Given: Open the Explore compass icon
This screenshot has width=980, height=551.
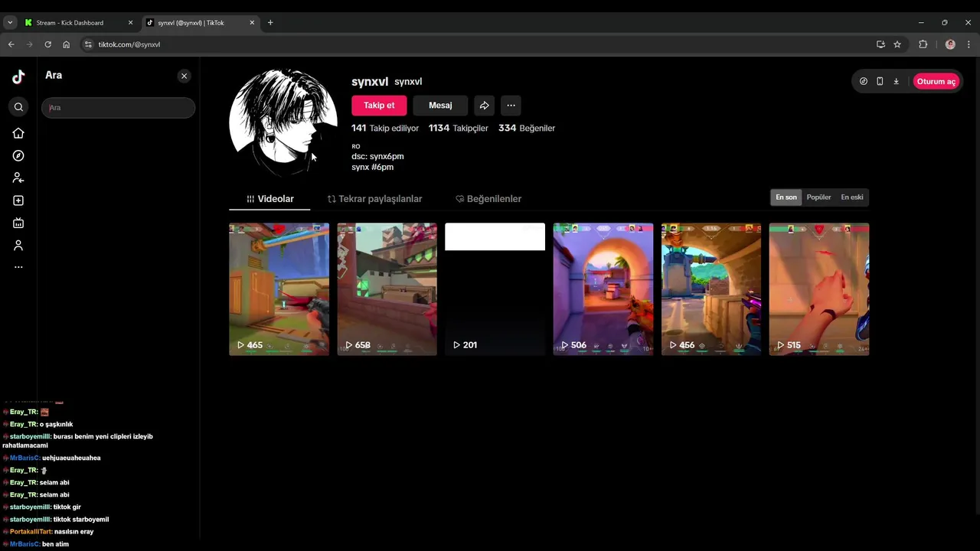Looking at the screenshot, I should 18,155.
